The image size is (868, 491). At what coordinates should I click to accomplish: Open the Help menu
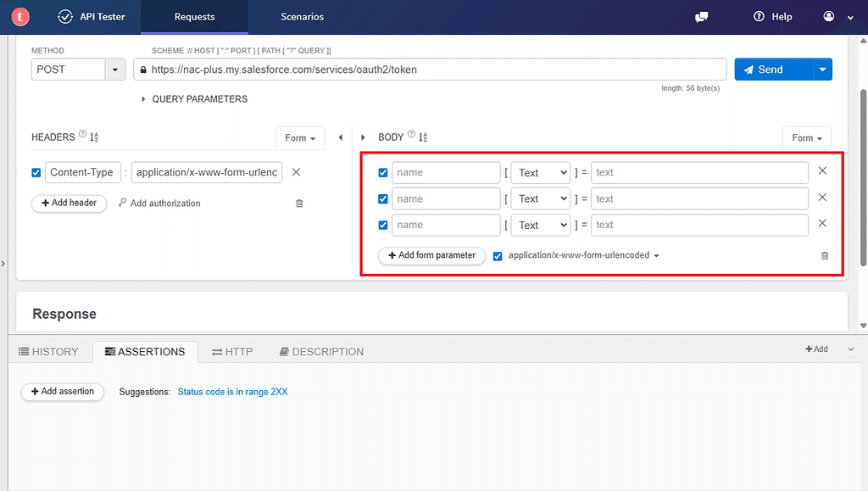(773, 17)
